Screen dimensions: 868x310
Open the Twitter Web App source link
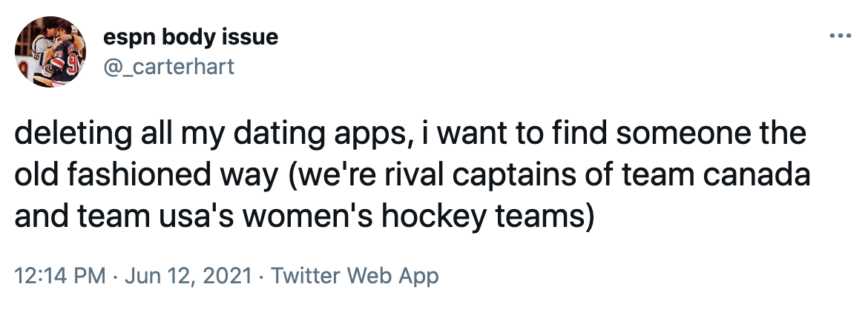tap(355, 277)
